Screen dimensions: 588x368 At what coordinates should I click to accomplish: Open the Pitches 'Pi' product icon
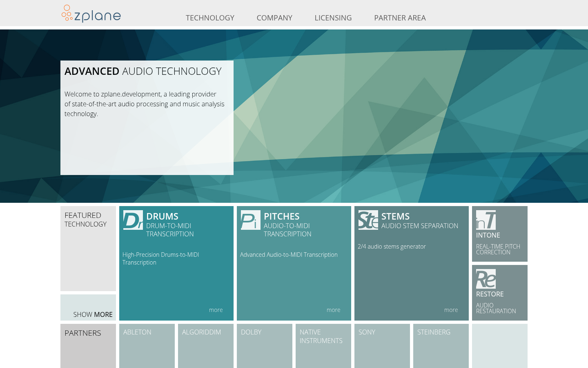[251, 220]
